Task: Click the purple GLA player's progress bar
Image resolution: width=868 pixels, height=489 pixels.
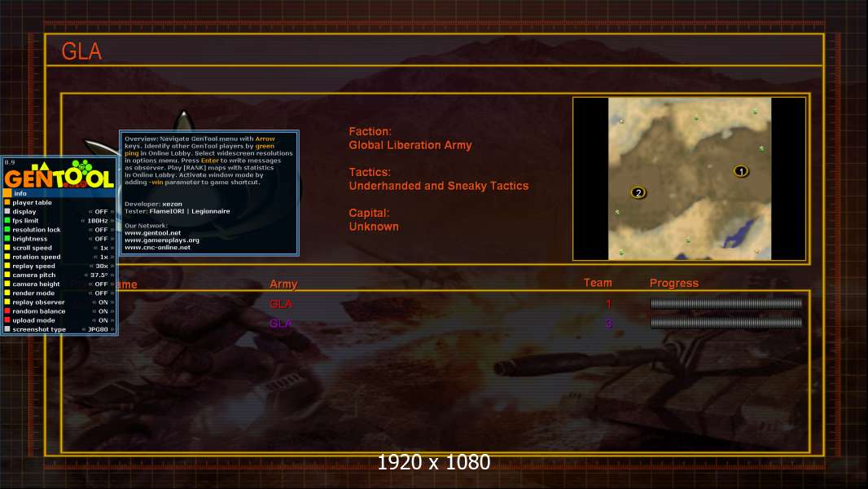Action: click(x=726, y=323)
